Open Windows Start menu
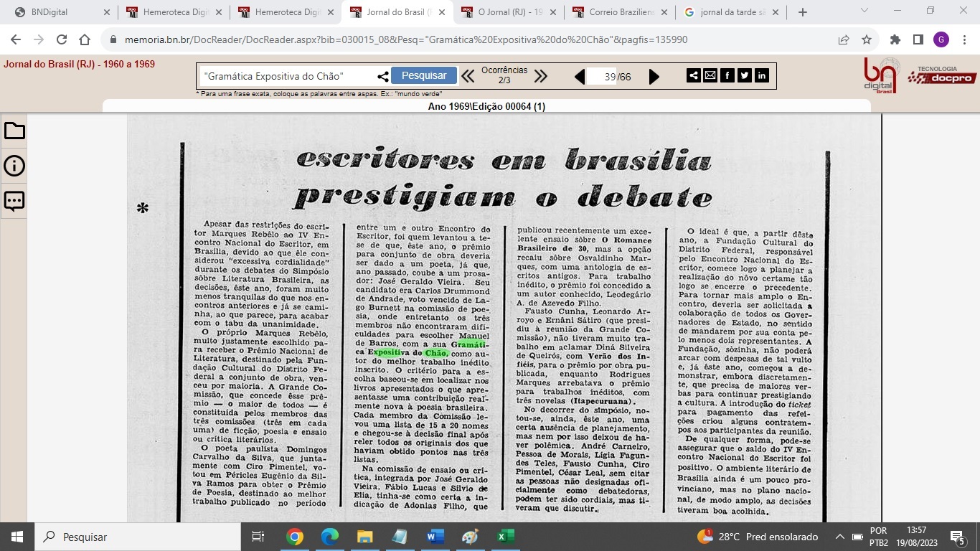980x551 pixels. (17, 537)
